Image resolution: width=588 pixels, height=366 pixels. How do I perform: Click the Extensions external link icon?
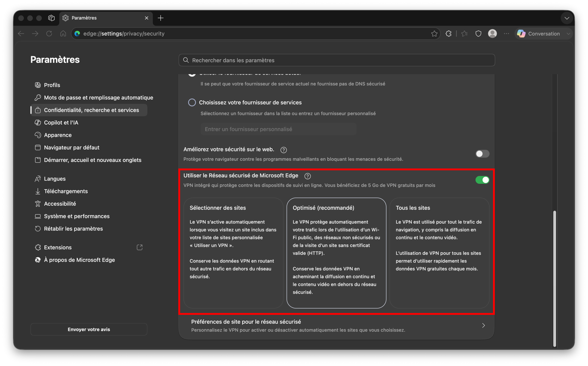point(139,247)
